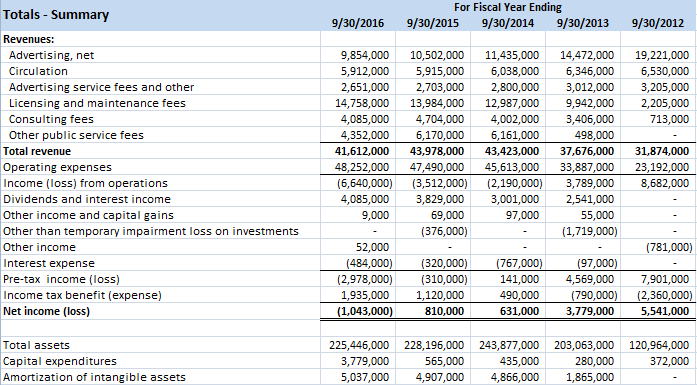Select the 9/30/2016 column header

coord(358,23)
